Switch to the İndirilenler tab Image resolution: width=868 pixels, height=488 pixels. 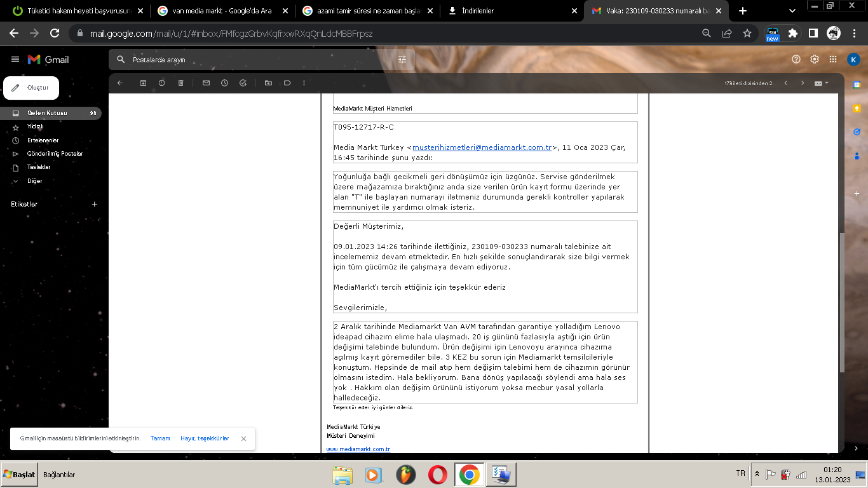(x=513, y=11)
